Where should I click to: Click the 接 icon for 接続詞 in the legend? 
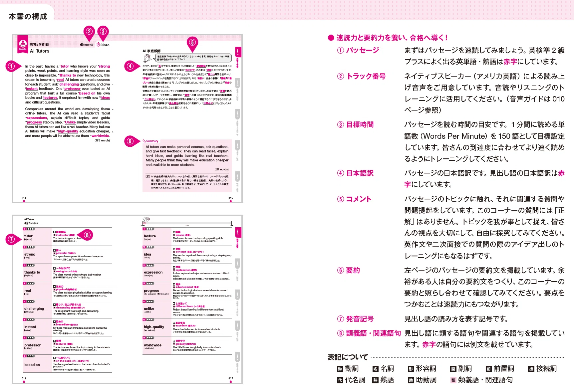[531, 369]
